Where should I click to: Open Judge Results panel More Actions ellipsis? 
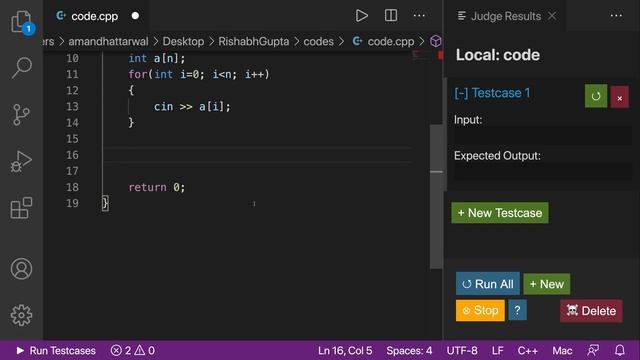(x=616, y=16)
